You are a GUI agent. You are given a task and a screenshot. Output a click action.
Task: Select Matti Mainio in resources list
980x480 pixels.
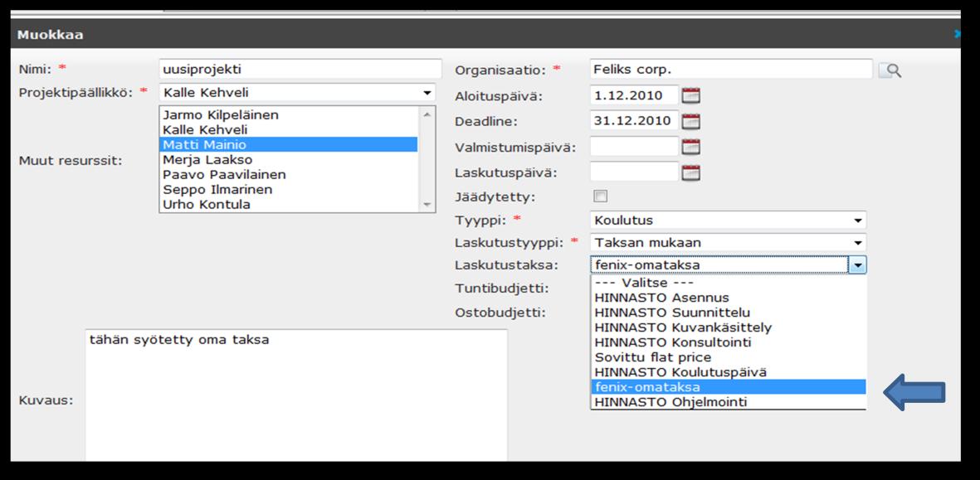[289, 145]
